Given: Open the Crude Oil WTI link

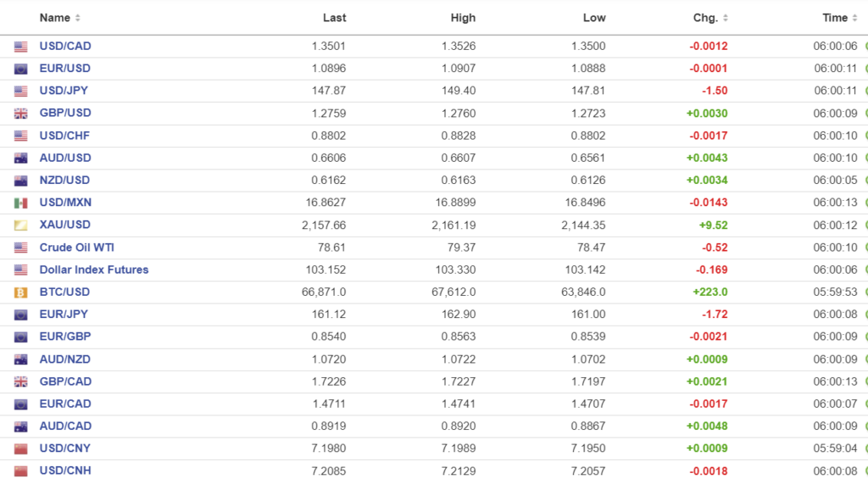Looking at the screenshot, I should [76, 248].
